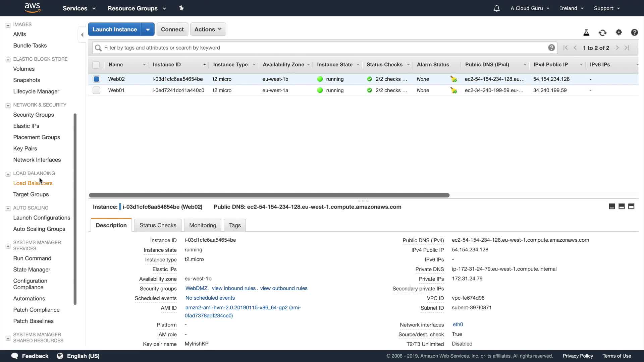Viewport: 644px width, 362px height.
Task: Select the Web01 instance checkbox
Action: [96, 90]
